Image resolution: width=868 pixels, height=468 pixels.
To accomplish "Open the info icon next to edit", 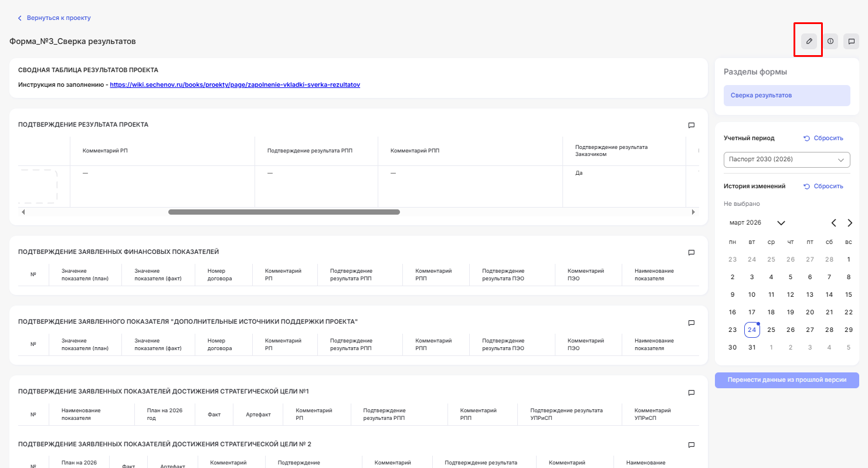I will [x=830, y=41].
